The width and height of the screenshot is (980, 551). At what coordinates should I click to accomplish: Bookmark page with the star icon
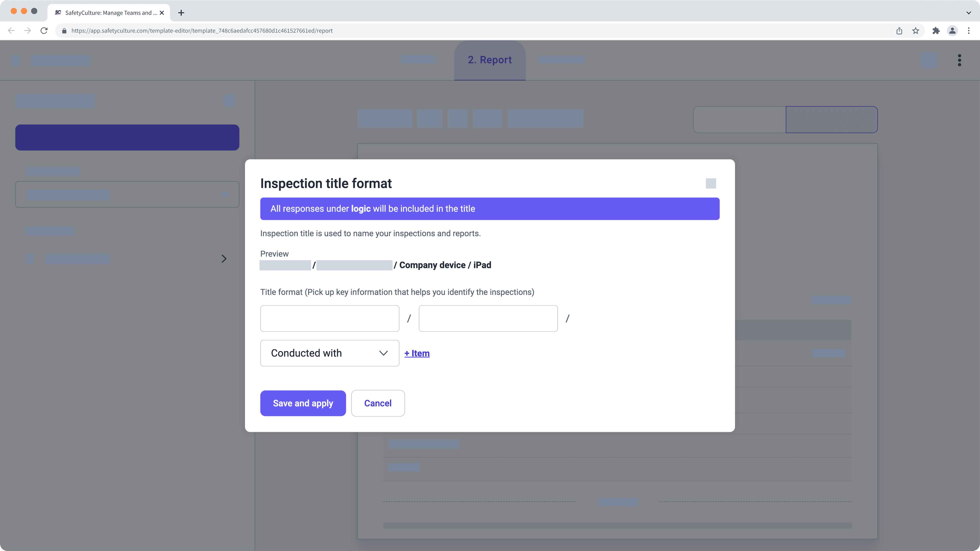[916, 31]
